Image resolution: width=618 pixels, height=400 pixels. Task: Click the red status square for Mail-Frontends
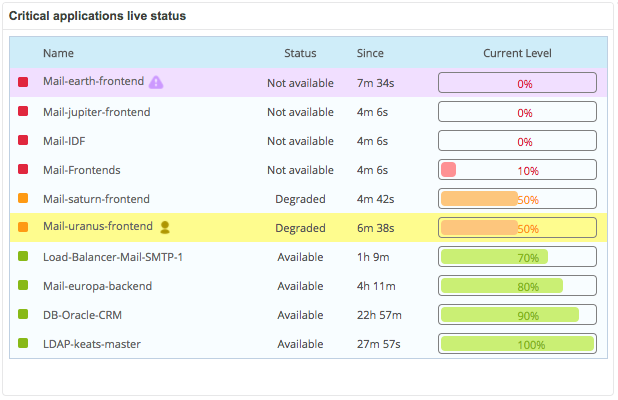tap(23, 169)
